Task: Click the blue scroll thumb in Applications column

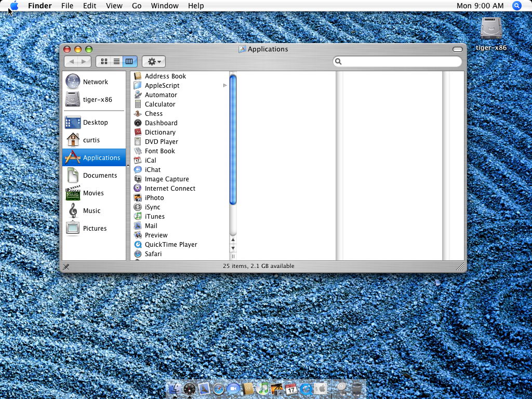Action: coord(233,140)
